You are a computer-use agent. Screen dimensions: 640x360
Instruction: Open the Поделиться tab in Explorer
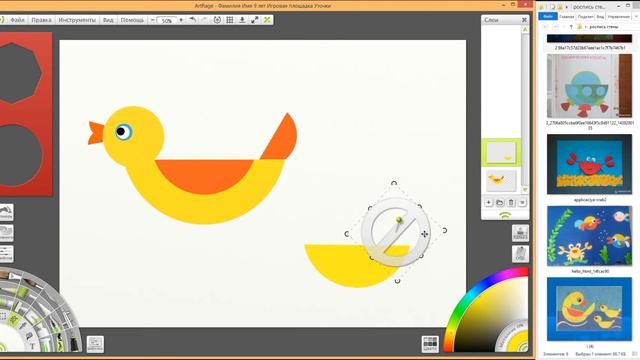tap(585, 17)
